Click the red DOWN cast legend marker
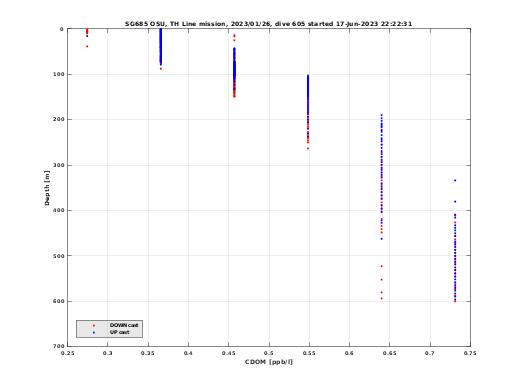The image size is (520, 390). click(x=94, y=325)
